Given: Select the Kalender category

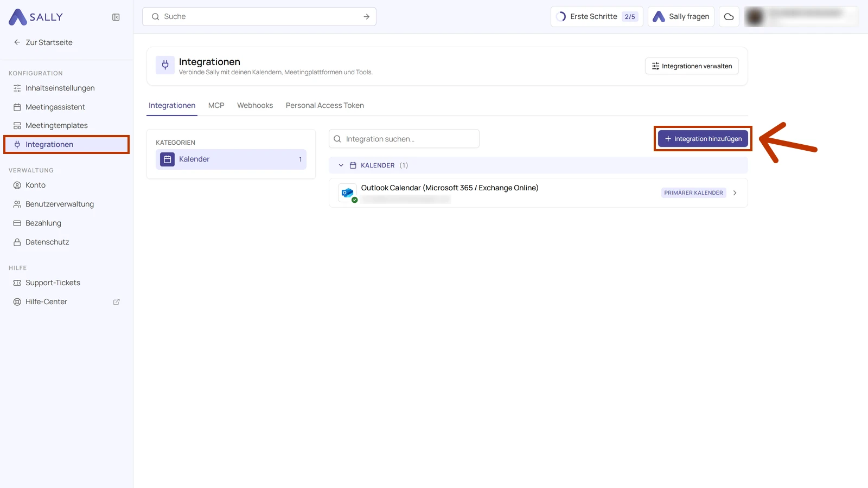Looking at the screenshot, I should [x=231, y=159].
